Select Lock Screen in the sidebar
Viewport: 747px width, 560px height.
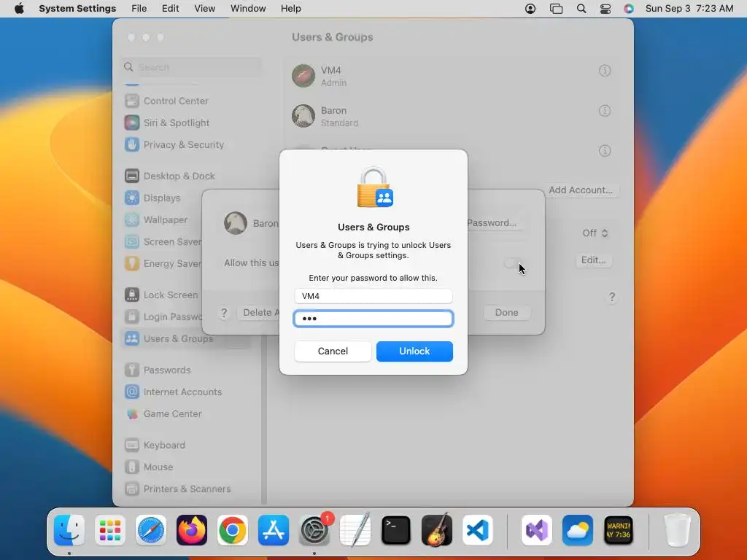(161, 295)
